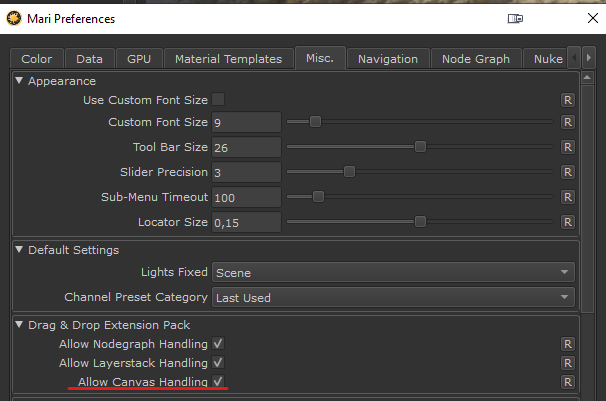
Task: Open the Material Templates tab
Action: tap(229, 59)
